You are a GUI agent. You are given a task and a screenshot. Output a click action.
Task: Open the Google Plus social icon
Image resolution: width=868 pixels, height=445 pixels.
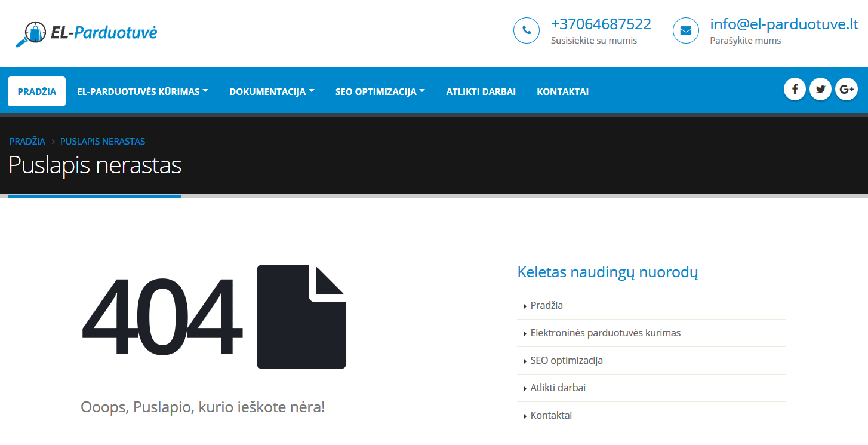pyautogui.click(x=847, y=90)
